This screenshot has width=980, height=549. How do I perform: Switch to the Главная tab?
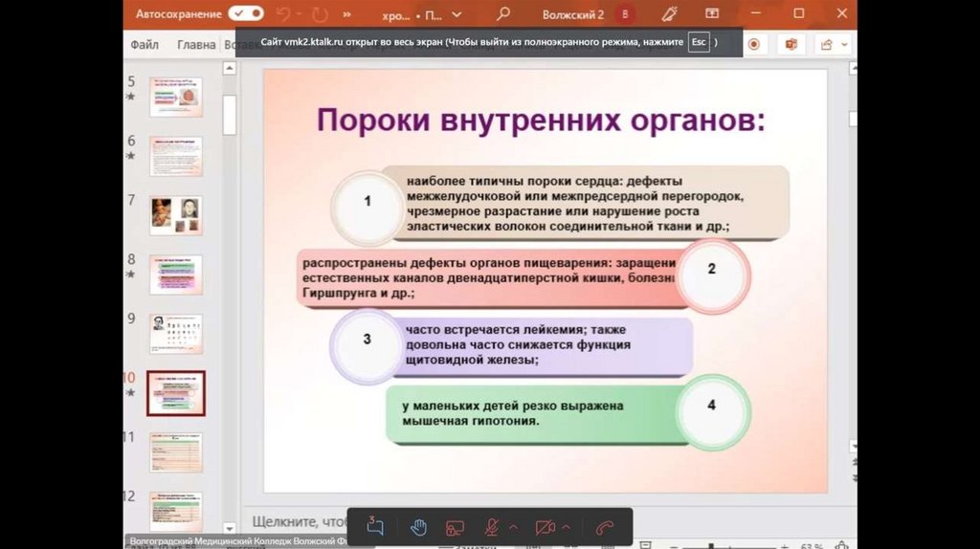pyautogui.click(x=196, y=44)
